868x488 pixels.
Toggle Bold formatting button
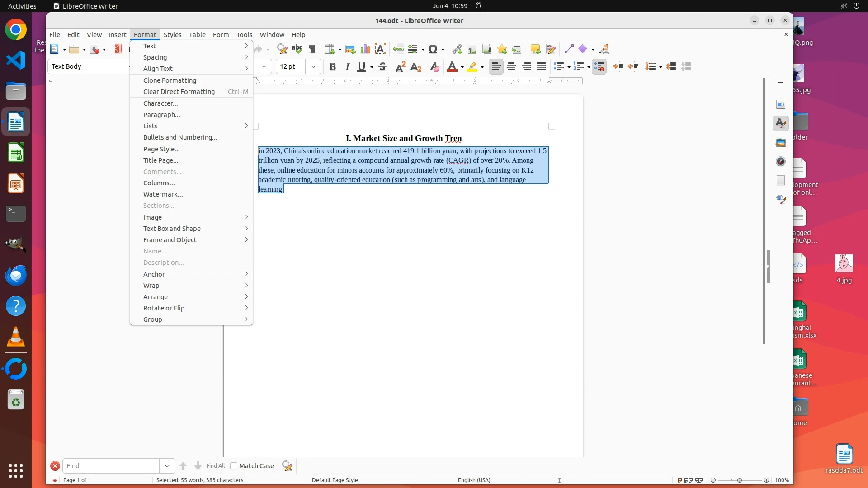tap(333, 67)
